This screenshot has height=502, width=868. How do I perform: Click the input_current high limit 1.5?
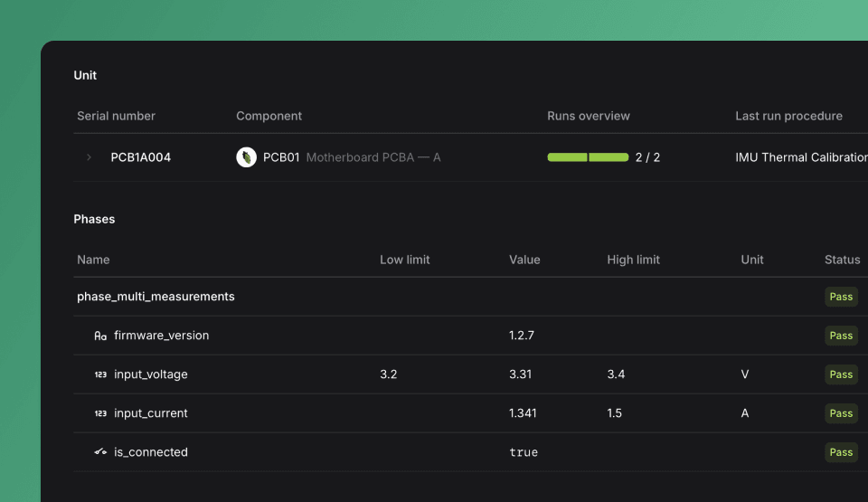tap(615, 413)
